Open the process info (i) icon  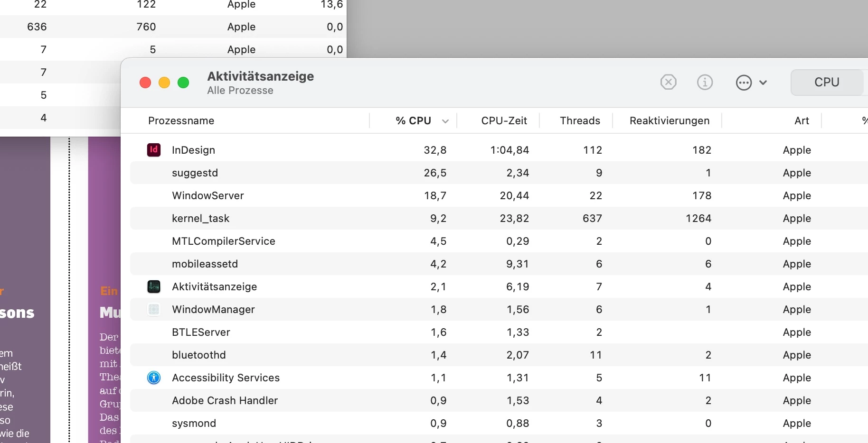[x=705, y=82]
